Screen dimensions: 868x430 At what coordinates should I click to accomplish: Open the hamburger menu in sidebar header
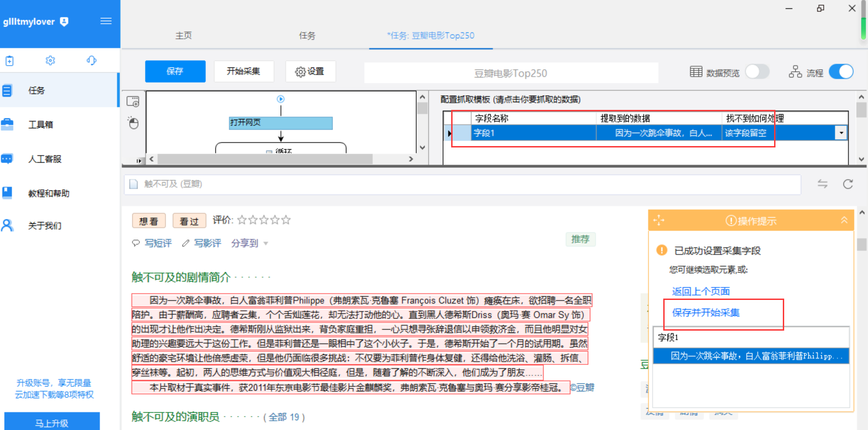[106, 21]
